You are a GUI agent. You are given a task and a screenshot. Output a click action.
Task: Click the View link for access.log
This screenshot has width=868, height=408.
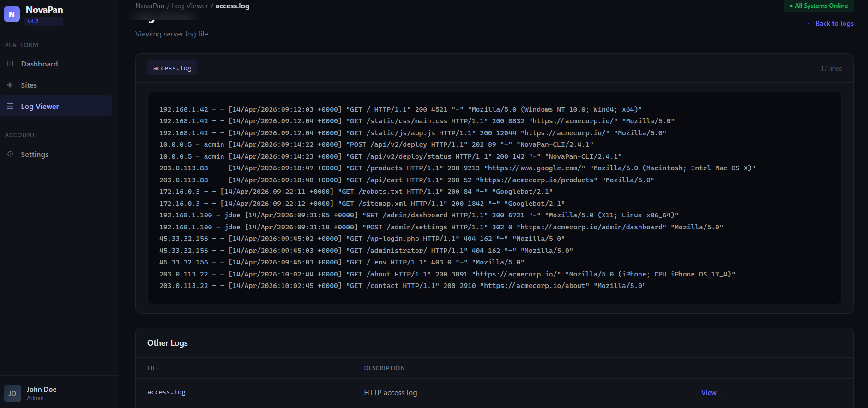point(712,393)
